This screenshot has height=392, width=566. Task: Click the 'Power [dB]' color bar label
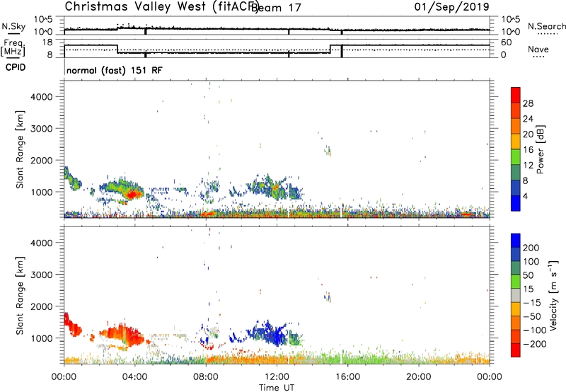(540, 149)
